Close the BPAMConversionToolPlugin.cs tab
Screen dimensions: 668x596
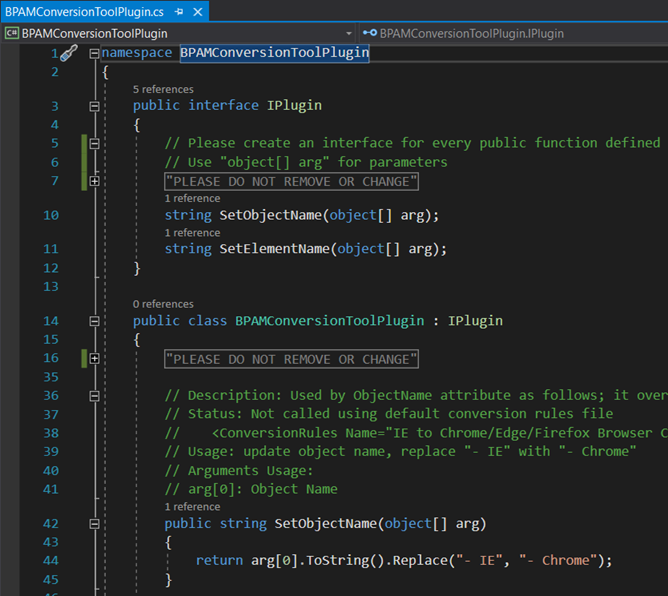click(198, 12)
